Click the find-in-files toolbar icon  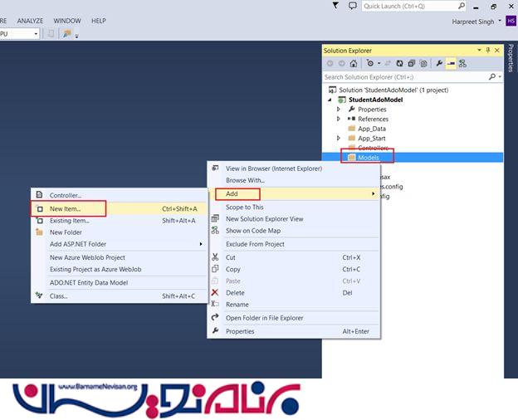pyautogui.click(x=67, y=33)
